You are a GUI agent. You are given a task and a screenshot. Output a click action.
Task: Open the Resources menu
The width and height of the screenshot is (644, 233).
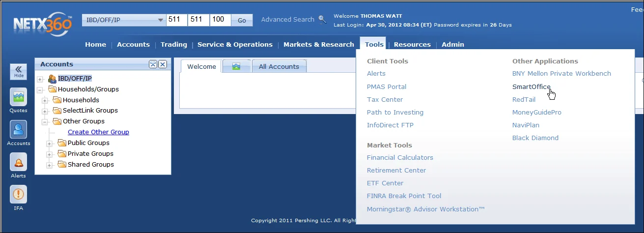tap(412, 44)
